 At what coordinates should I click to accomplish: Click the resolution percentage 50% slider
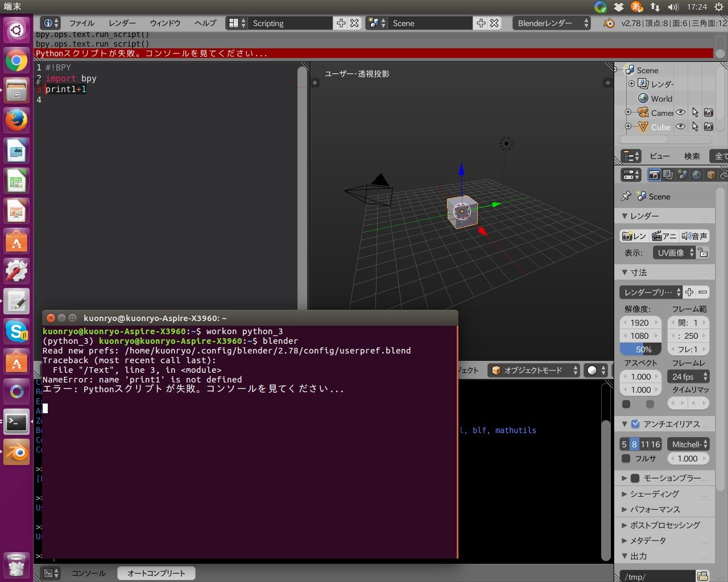tap(640, 349)
